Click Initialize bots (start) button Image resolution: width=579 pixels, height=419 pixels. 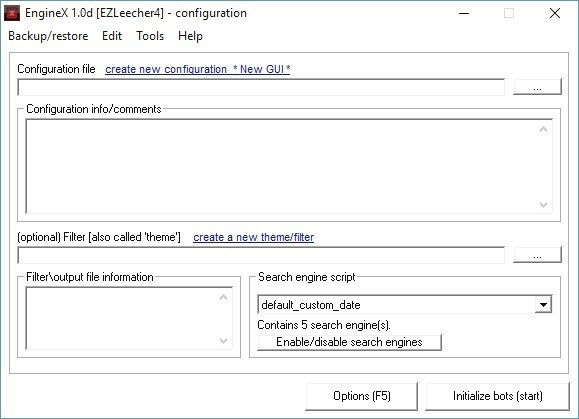[497, 396]
